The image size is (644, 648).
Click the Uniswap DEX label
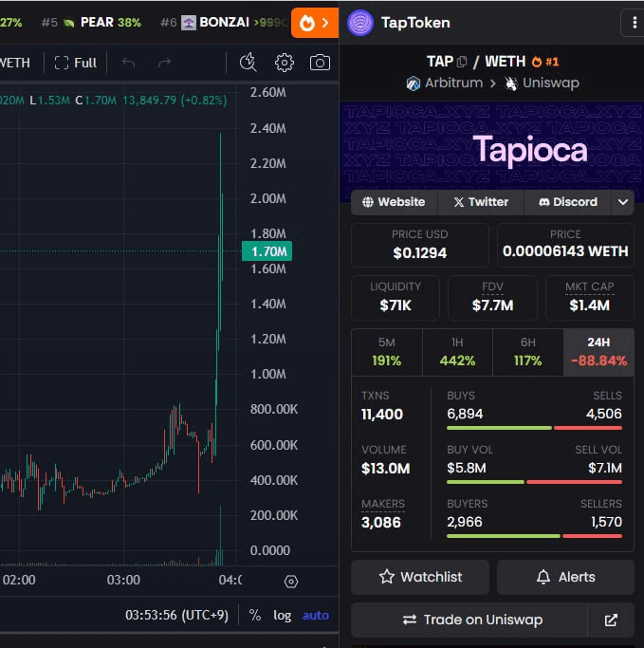point(542,83)
